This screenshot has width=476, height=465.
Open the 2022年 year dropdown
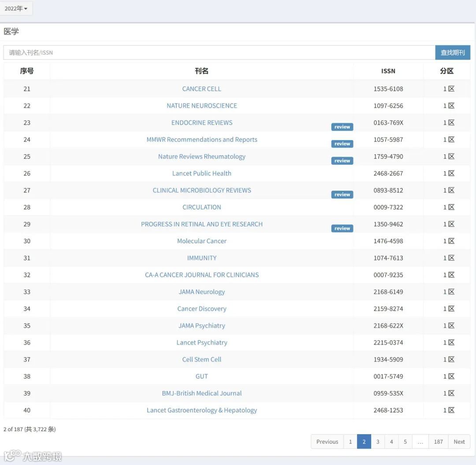(16, 8)
